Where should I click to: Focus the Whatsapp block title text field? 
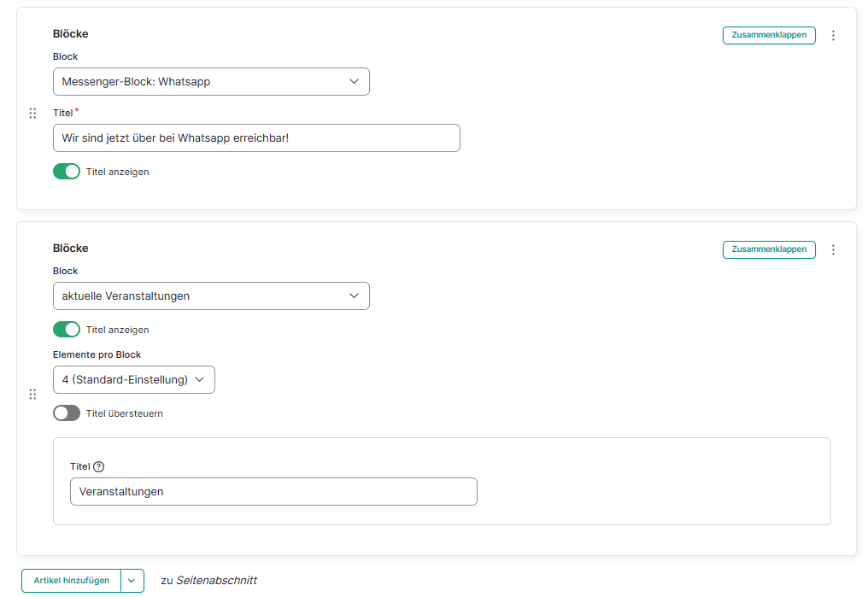tap(256, 138)
